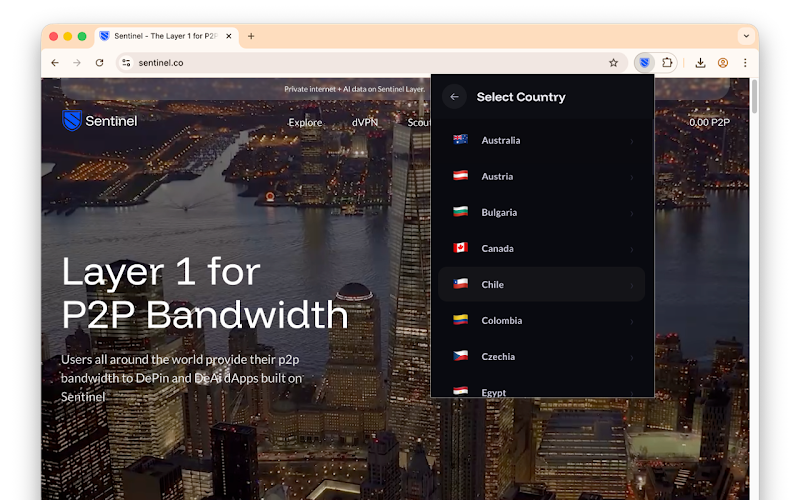The height and width of the screenshot is (500, 800).
Task: Select the Chile country name
Action: 492,285
